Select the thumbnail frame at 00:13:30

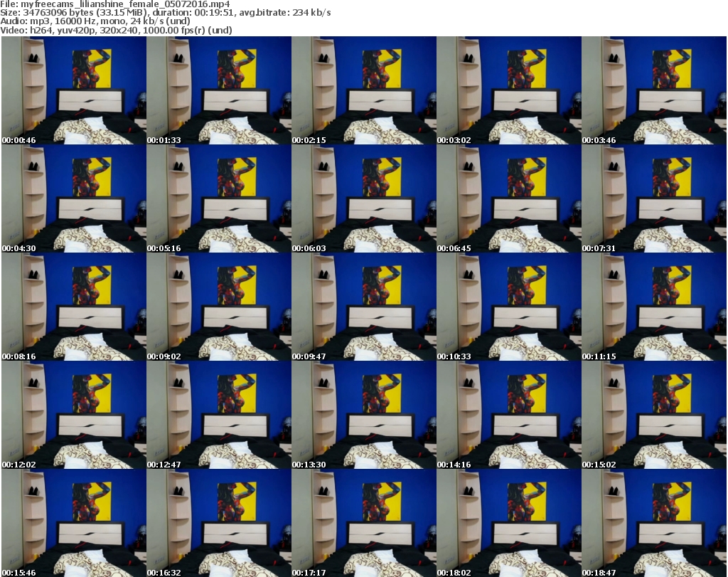363,415
